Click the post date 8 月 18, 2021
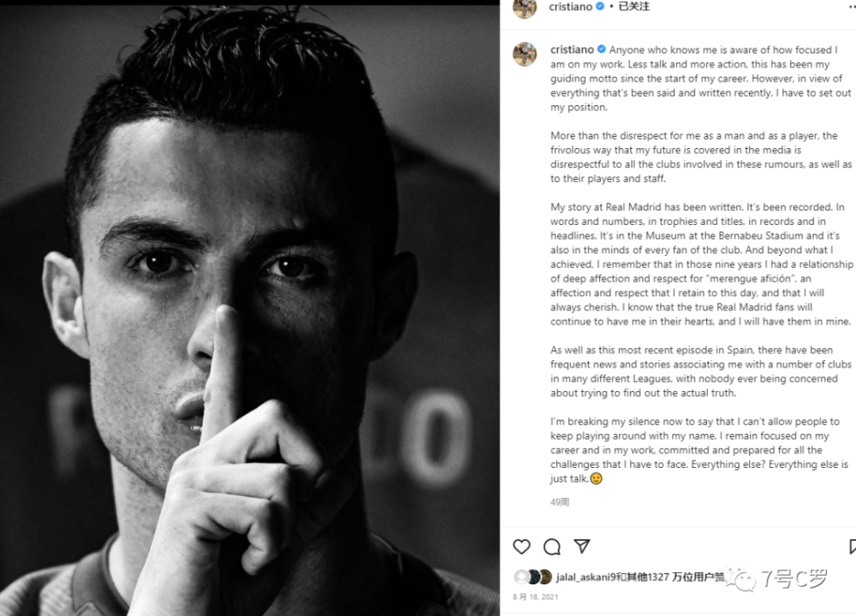The width and height of the screenshot is (856, 616). (x=535, y=597)
